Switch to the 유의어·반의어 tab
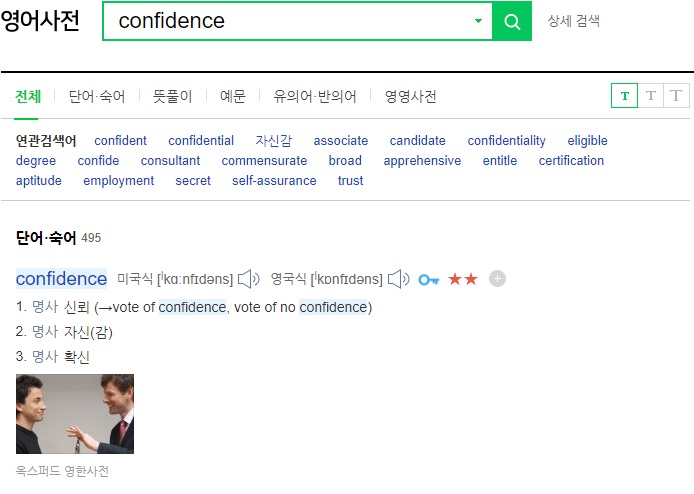Image resolution: width=694 pixels, height=494 pixels. [314, 96]
